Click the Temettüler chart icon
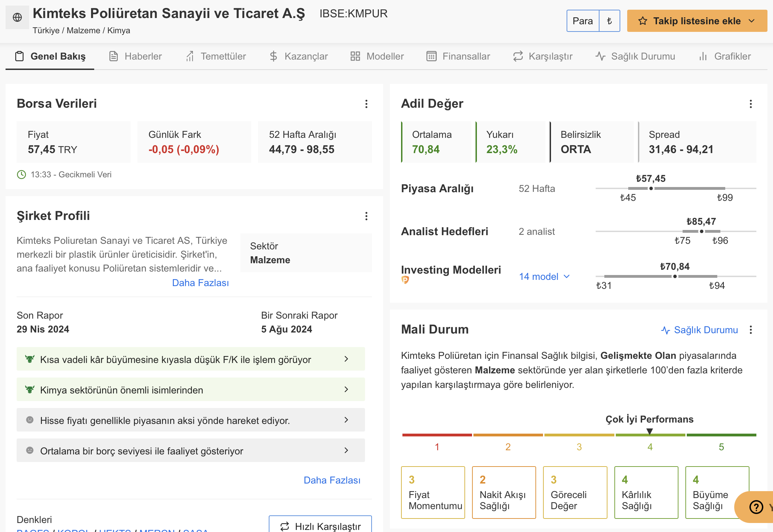Image resolution: width=773 pixels, height=532 pixels. pos(190,56)
